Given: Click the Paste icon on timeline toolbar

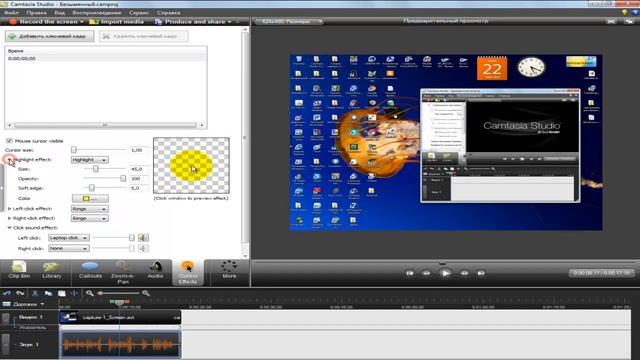Looking at the screenshot, I should click(x=62, y=293).
